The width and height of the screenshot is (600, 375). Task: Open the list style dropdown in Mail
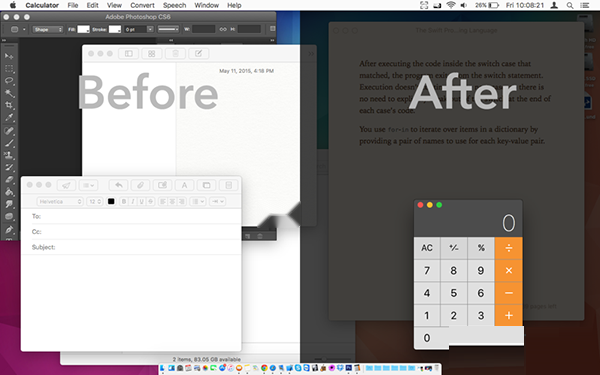198,201
